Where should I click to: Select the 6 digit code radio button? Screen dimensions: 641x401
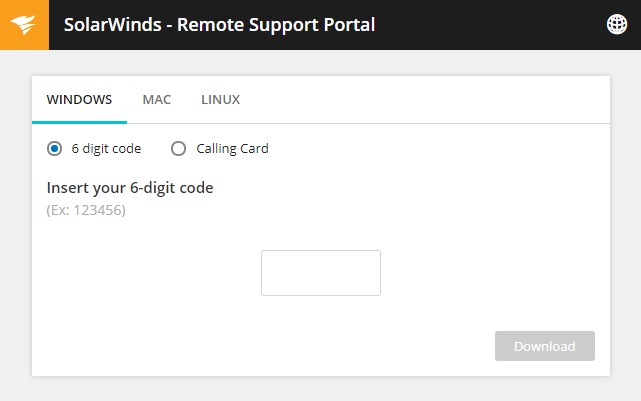54,148
